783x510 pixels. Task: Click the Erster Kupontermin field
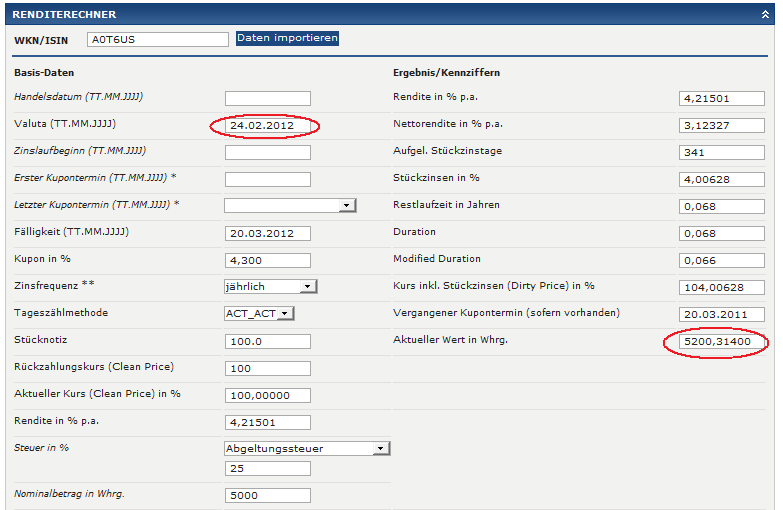click(267, 179)
